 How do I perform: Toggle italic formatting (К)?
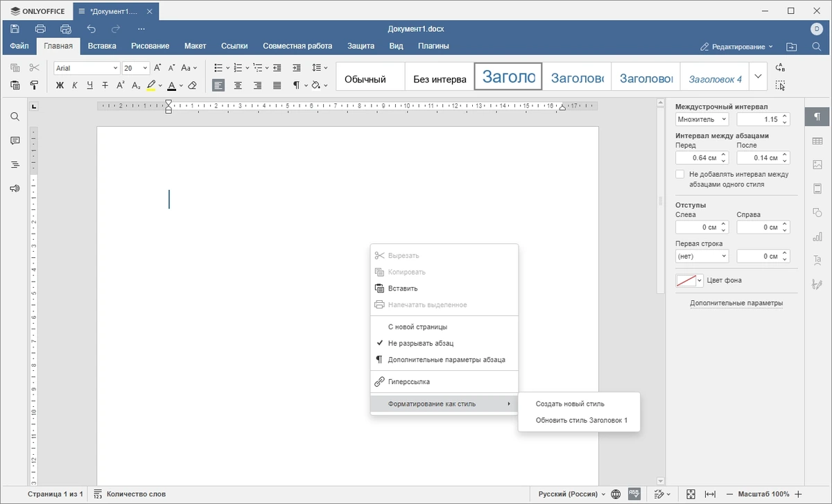[x=75, y=85]
